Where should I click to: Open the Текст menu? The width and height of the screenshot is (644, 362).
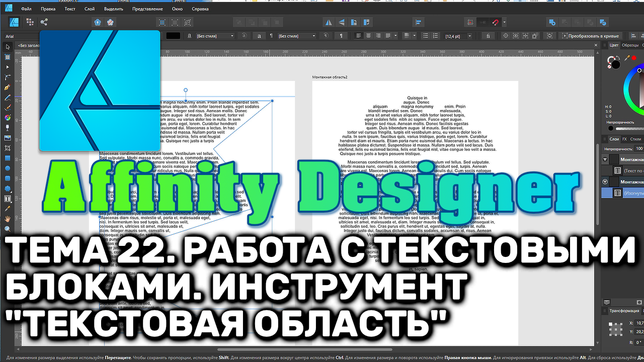70,9
